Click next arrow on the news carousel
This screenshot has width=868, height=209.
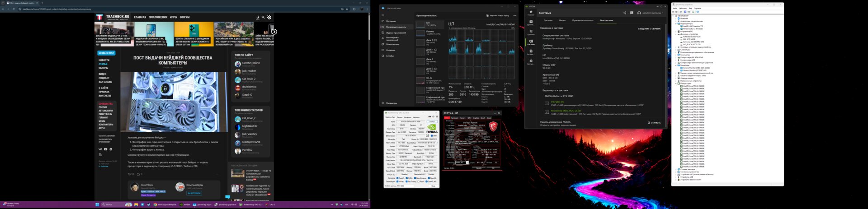[x=274, y=32]
